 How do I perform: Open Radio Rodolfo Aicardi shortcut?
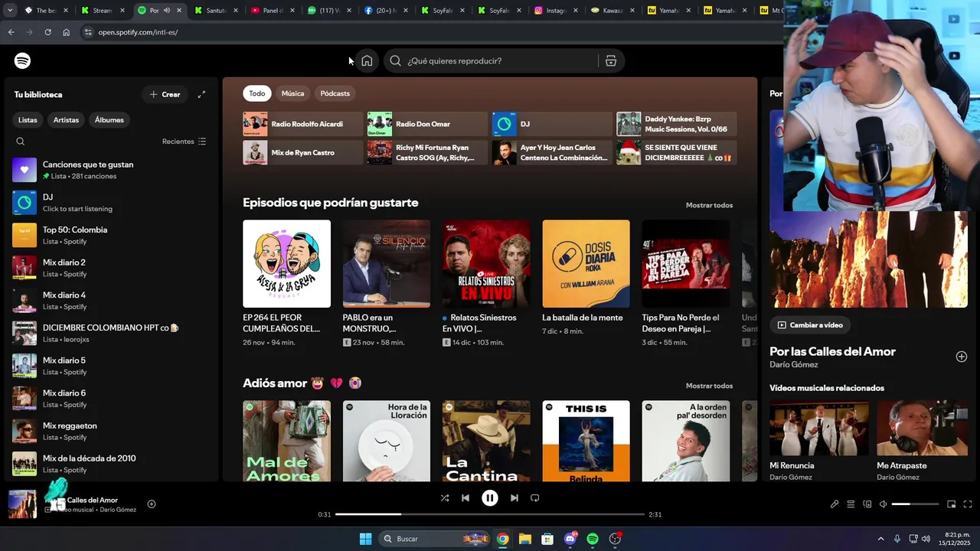click(303, 124)
